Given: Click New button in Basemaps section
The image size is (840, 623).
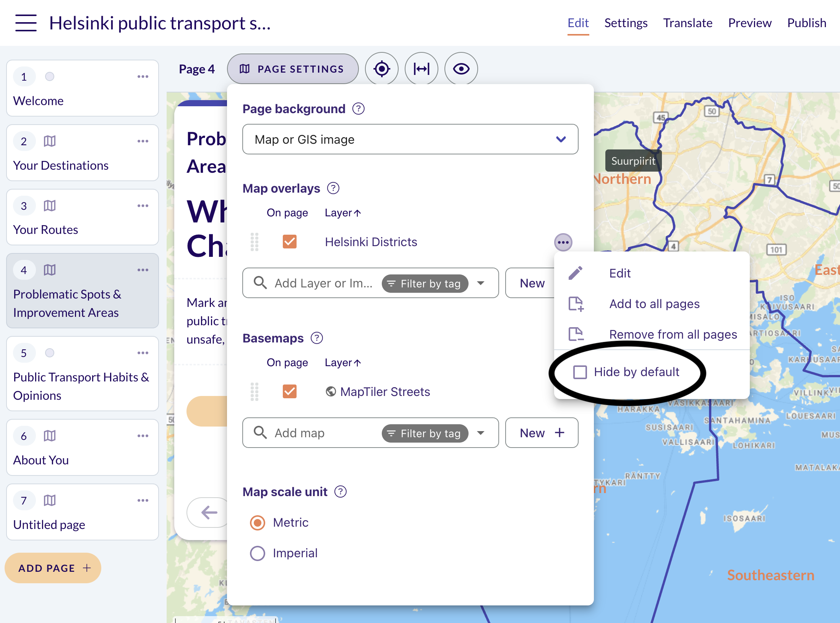Looking at the screenshot, I should (x=542, y=433).
